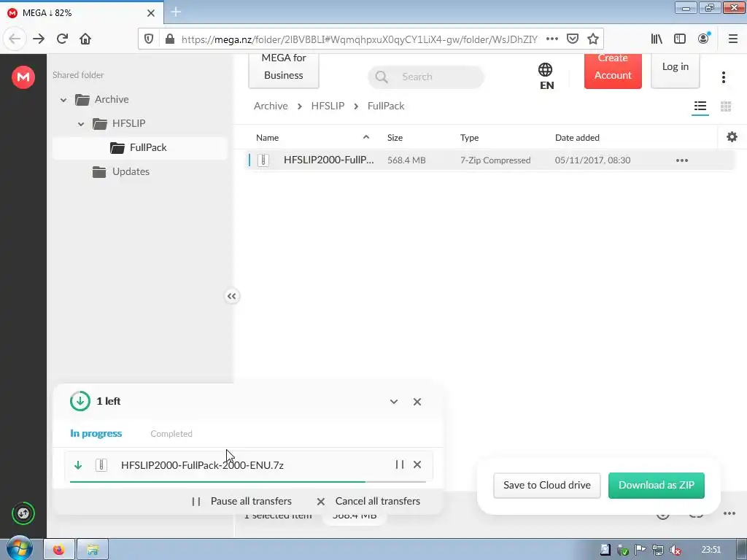Sort files by Size column
Screen dimensions: 747x560
395,138
